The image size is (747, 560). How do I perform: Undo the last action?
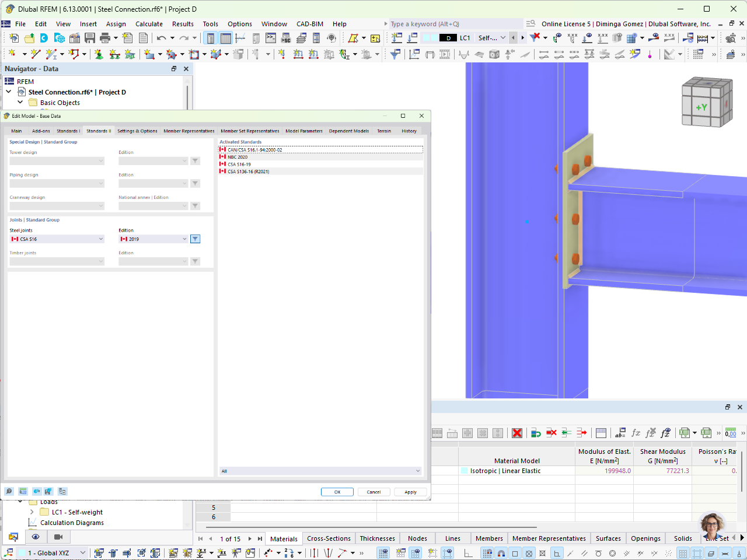[162, 37]
